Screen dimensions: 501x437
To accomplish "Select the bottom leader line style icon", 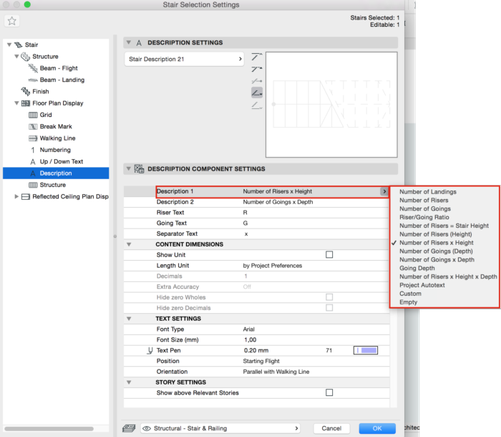I will 256,105.
